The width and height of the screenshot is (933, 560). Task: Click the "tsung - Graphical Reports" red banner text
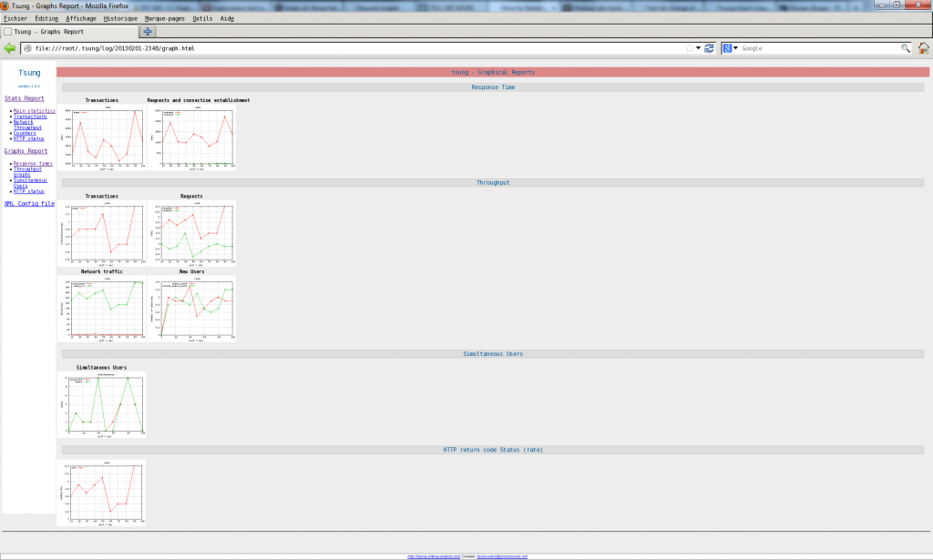tap(493, 72)
